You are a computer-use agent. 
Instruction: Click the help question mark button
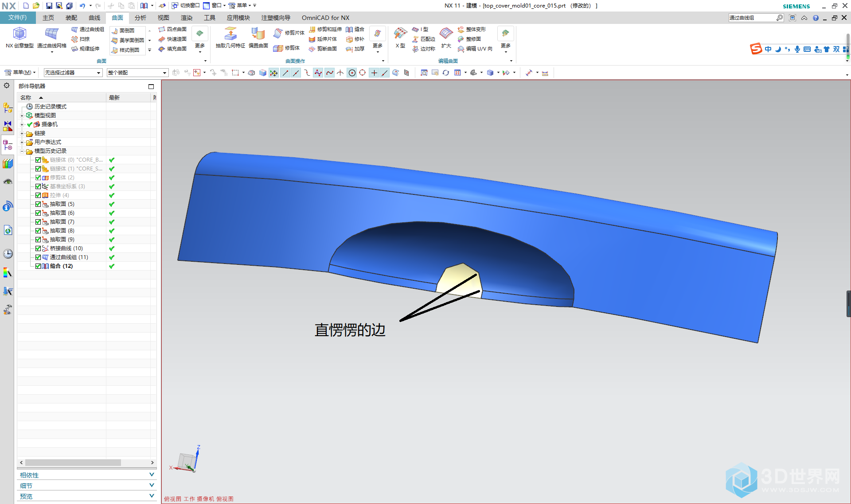tap(816, 18)
